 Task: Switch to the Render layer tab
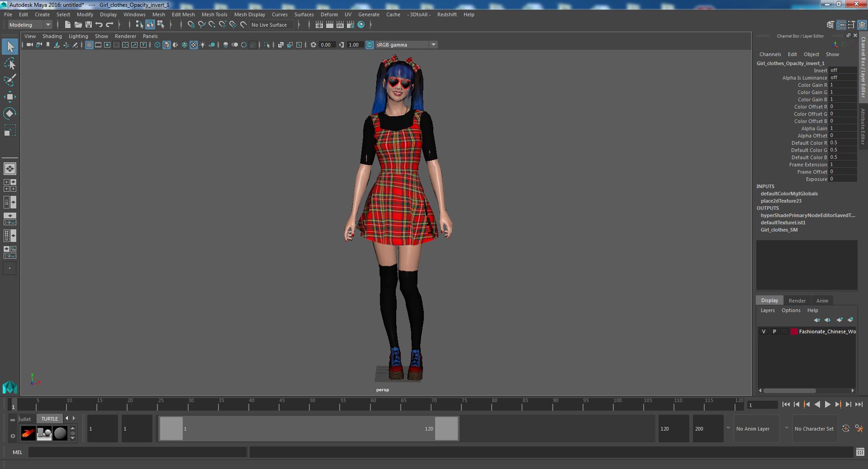click(x=797, y=301)
